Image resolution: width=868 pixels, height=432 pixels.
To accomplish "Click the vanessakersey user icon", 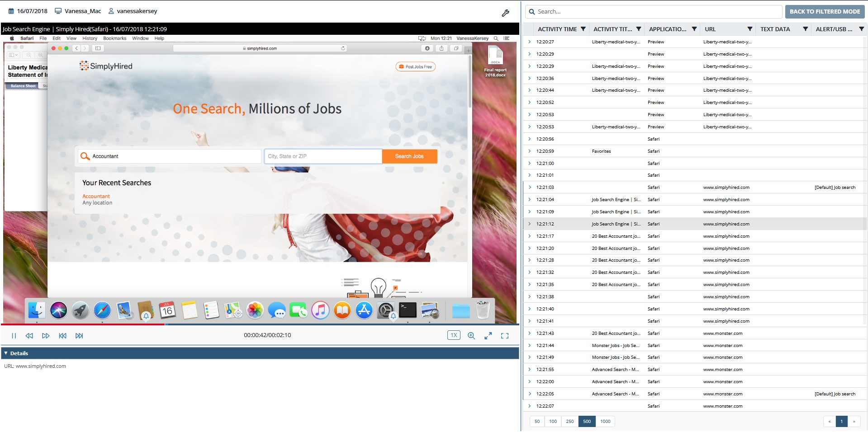I will point(111,11).
